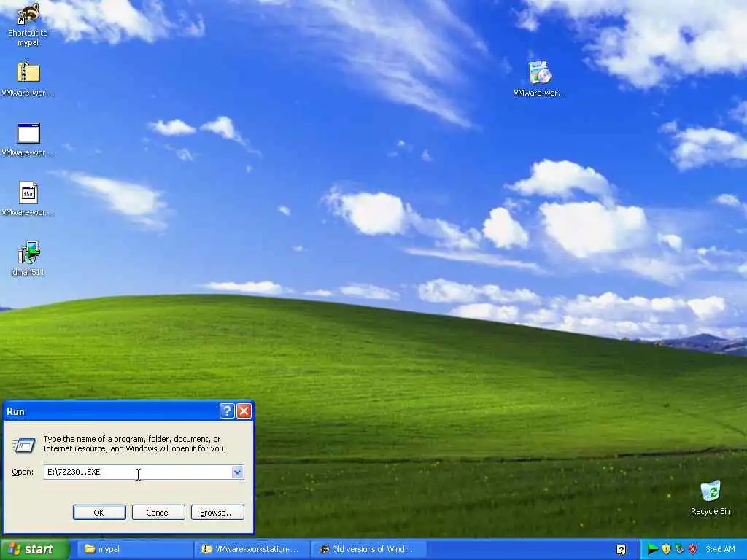Click the Run program icon inside the dialog
747x560 pixels.
coord(24,445)
